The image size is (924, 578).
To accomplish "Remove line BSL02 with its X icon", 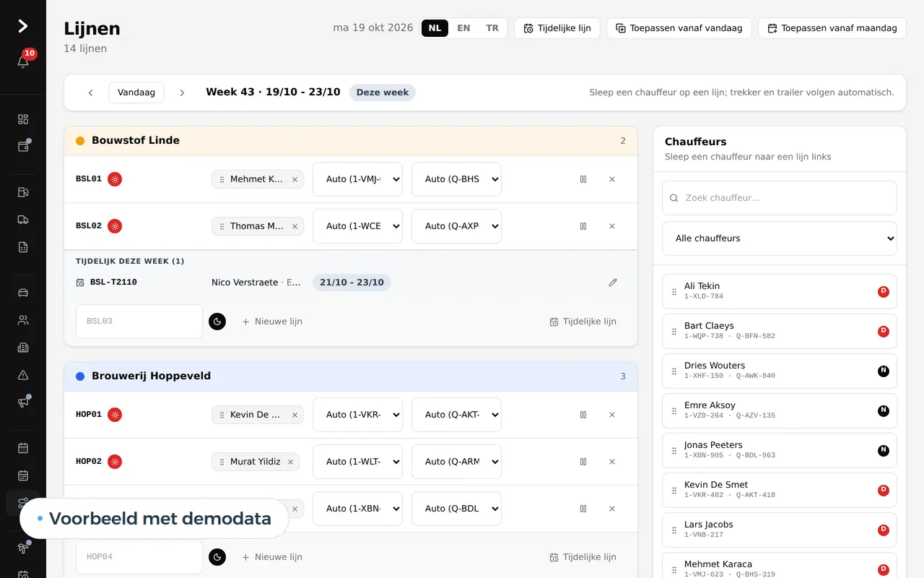I will (x=612, y=226).
